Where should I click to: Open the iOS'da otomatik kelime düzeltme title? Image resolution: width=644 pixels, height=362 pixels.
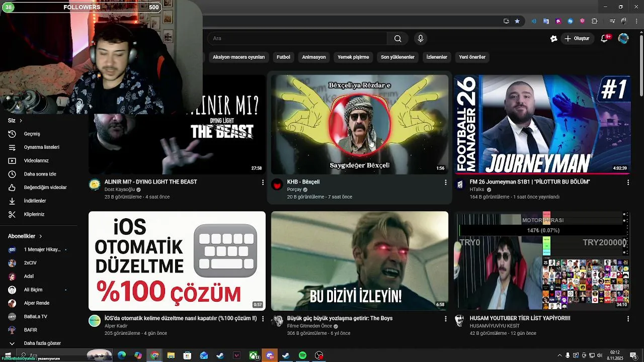tap(181, 318)
